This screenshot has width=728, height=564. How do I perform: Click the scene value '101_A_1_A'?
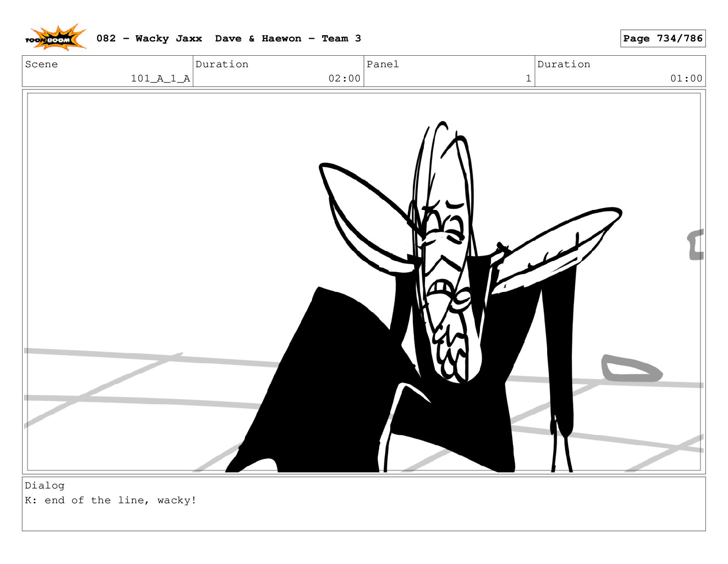[x=160, y=79]
